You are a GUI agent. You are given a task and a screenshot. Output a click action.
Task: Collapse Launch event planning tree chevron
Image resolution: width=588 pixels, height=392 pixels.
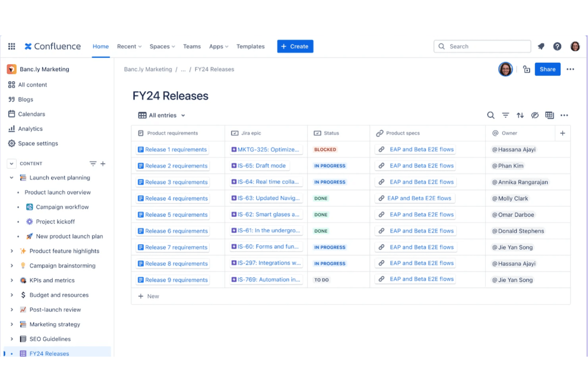(x=12, y=178)
